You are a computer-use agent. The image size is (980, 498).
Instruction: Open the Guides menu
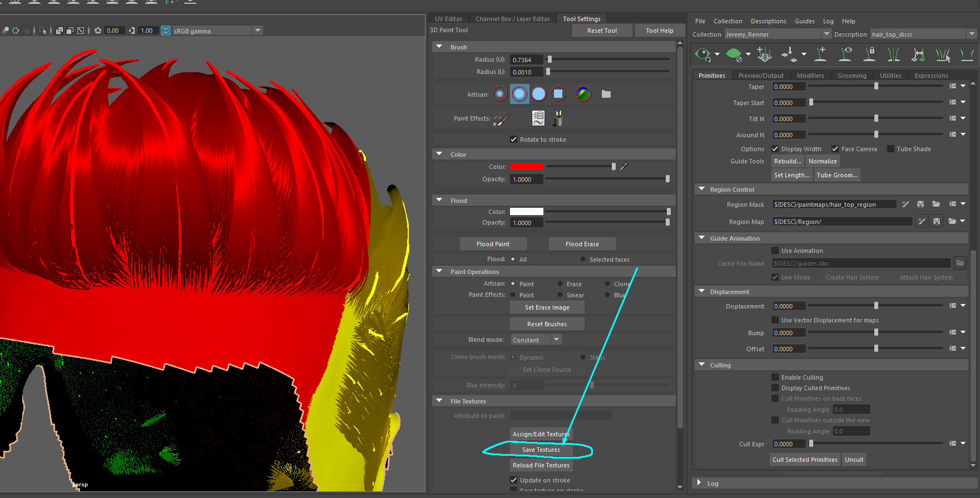(804, 21)
